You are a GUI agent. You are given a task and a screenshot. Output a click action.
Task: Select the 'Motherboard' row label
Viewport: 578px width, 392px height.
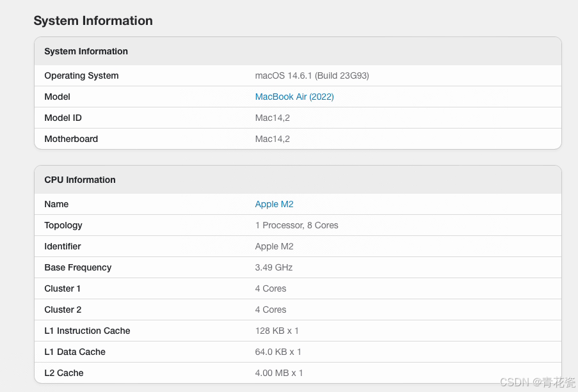point(71,139)
